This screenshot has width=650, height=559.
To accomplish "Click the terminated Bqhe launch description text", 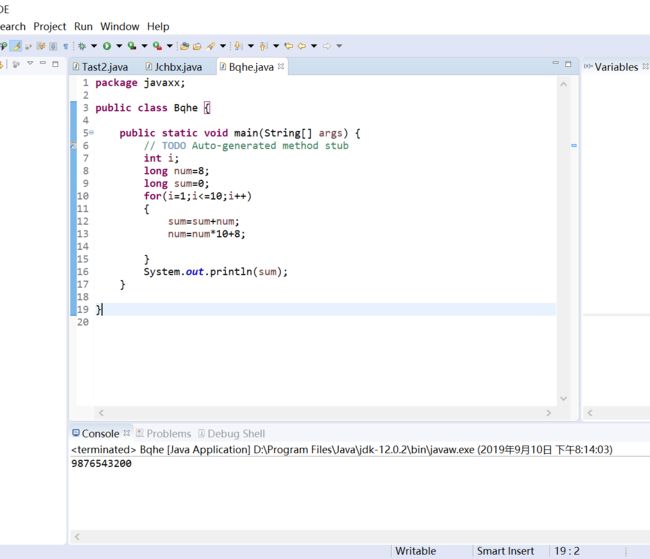I will (342, 450).
